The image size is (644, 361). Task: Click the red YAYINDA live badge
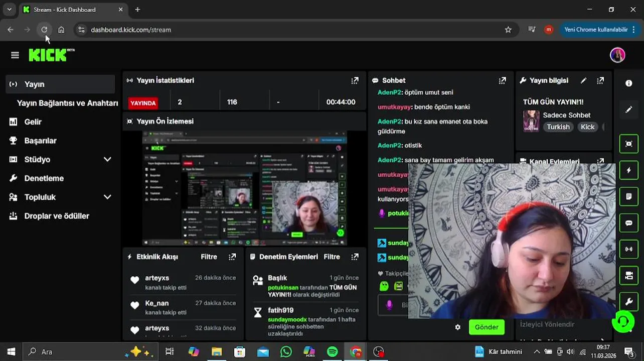[x=143, y=103]
